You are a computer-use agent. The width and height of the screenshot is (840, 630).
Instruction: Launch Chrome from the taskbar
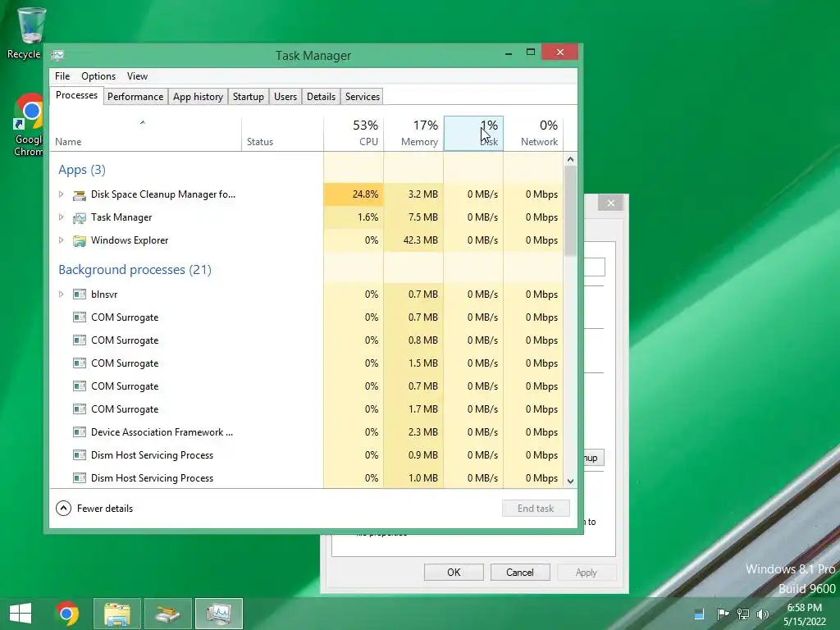click(67, 614)
